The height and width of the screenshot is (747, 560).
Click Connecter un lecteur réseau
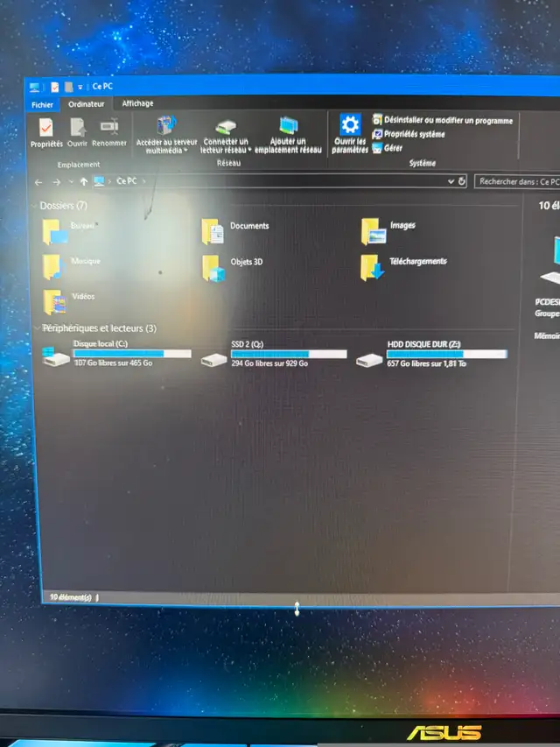point(226,135)
